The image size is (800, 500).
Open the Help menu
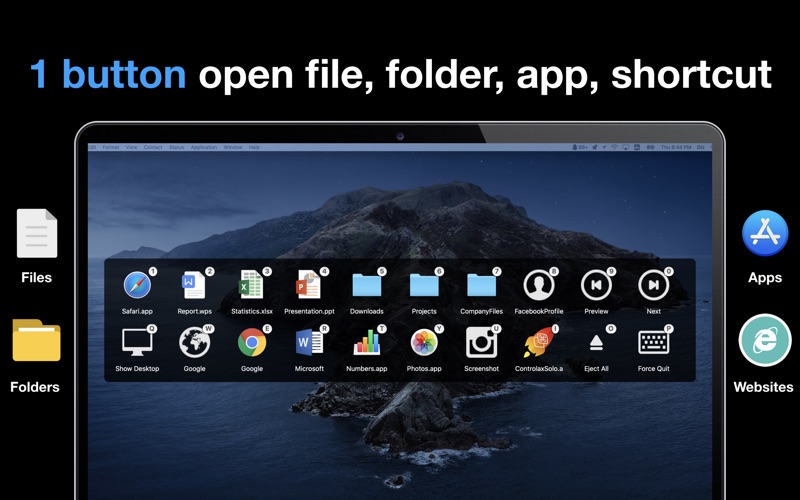pos(255,147)
